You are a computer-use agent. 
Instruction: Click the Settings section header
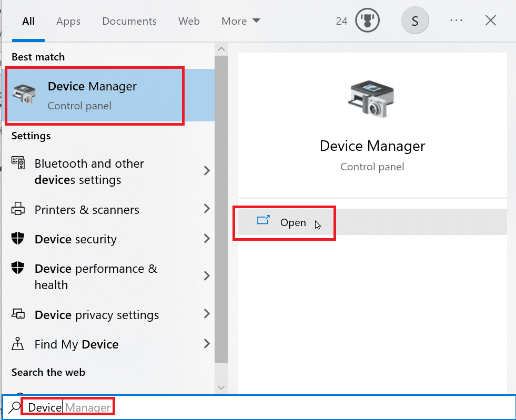(x=31, y=136)
